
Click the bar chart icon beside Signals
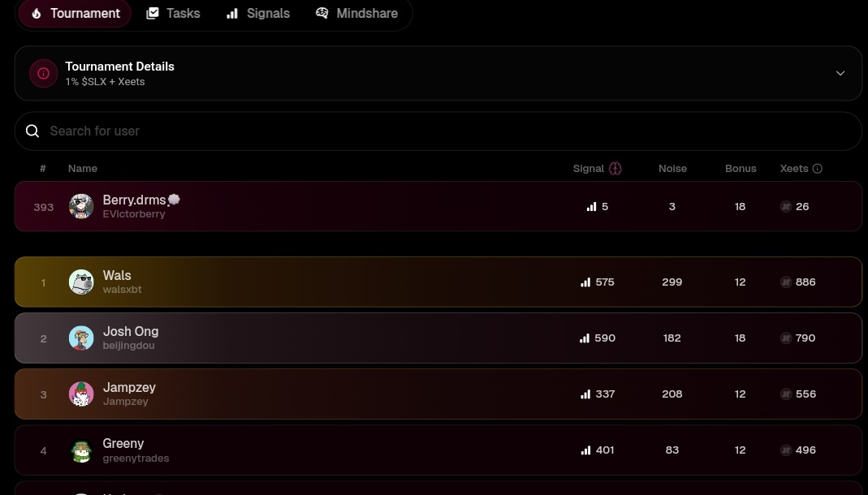[232, 13]
